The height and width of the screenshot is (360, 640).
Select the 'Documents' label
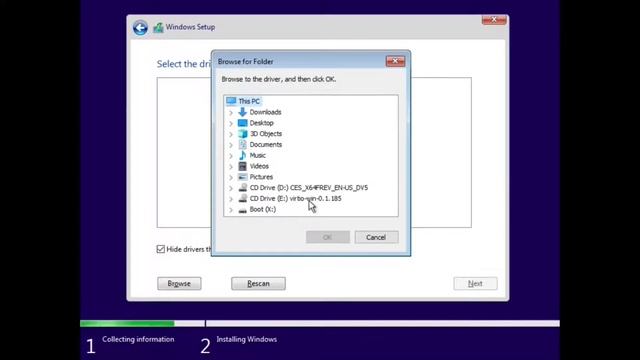[266, 144]
